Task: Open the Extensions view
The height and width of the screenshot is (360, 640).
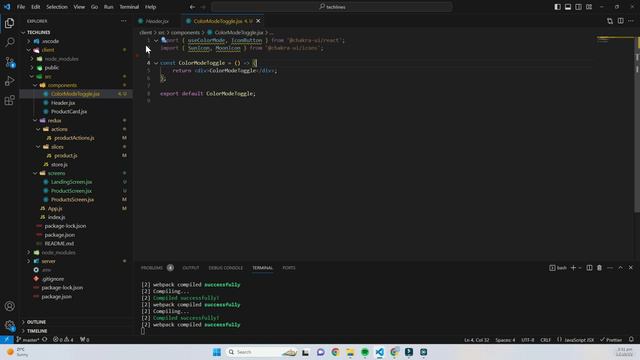Action: (9, 100)
